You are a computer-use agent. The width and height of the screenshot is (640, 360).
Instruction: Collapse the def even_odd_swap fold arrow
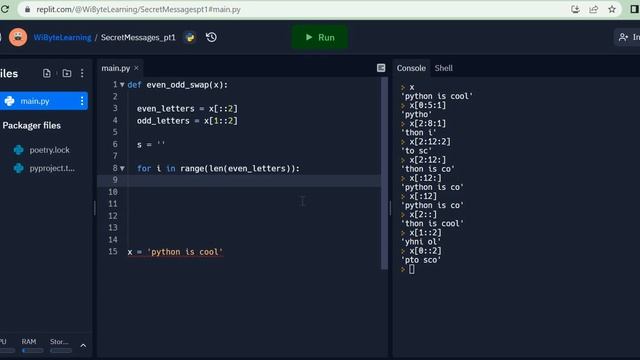(122, 85)
